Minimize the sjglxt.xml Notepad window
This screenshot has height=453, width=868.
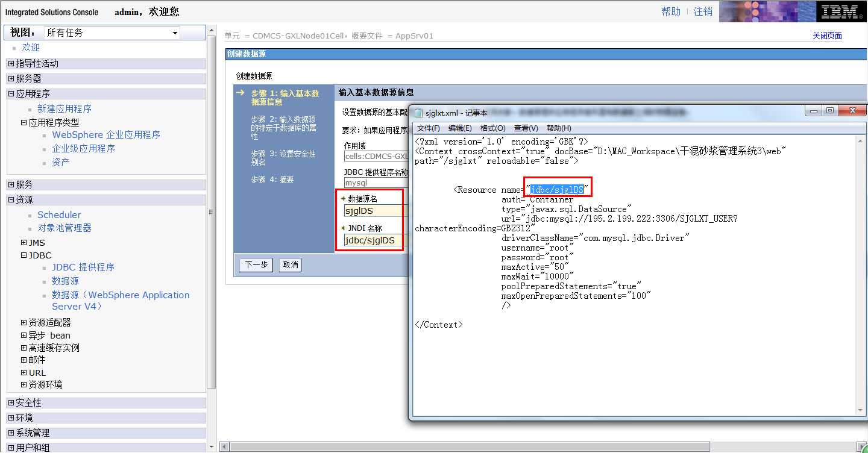(814, 110)
